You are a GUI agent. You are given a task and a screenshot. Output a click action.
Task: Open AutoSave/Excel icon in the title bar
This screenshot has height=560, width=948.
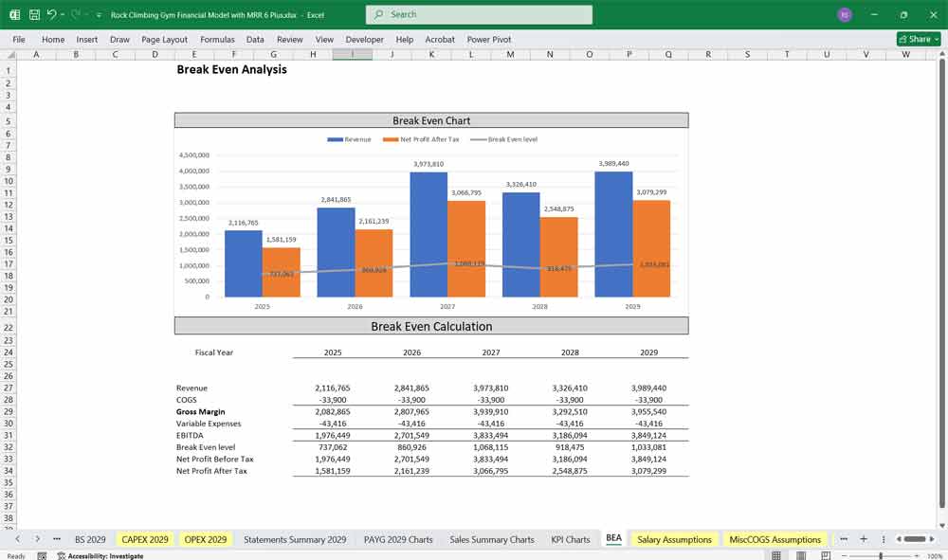tap(13, 14)
